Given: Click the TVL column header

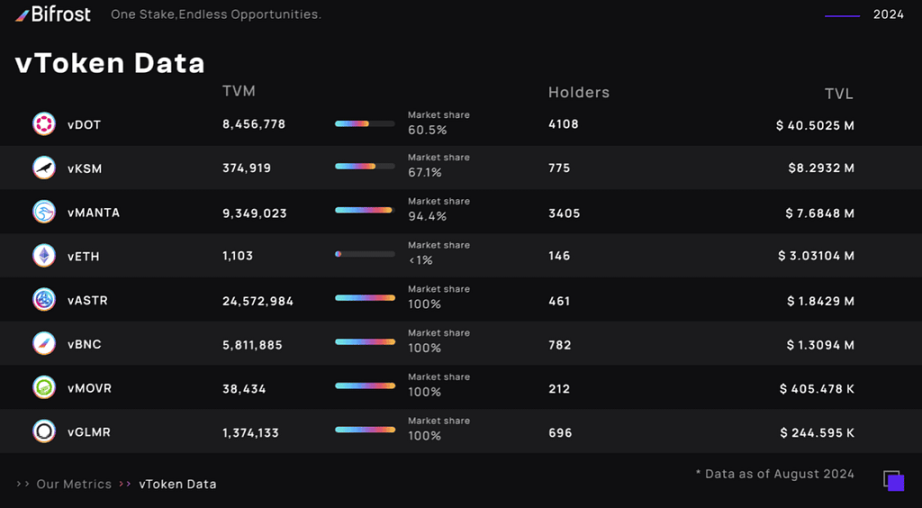Looking at the screenshot, I should tap(839, 94).
